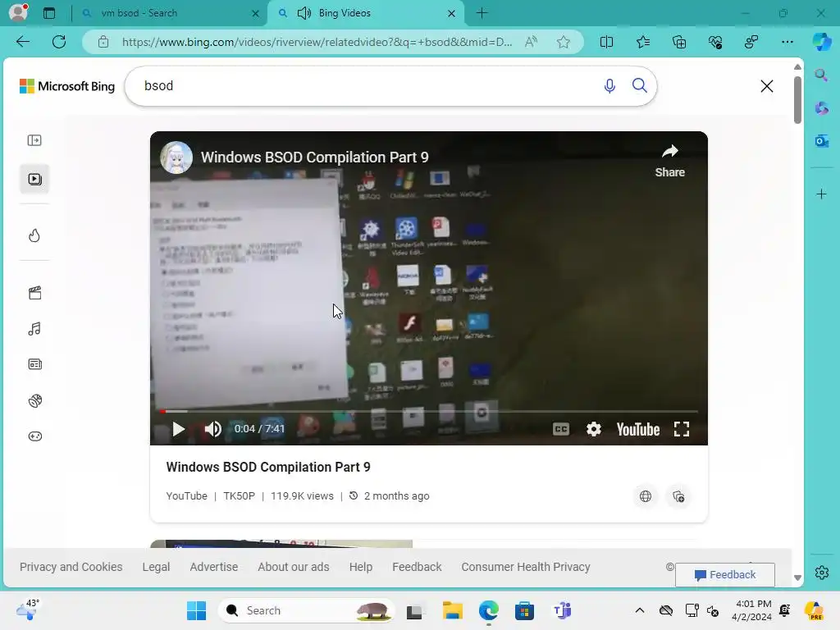Click the voice search microphone icon
840x630 pixels.
[x=609, y=85]
